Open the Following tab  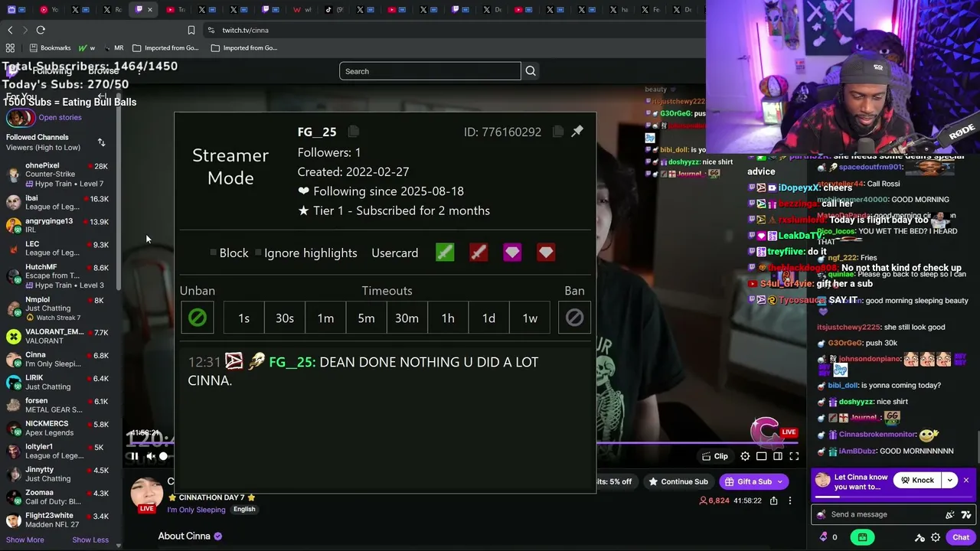[x=52, y=71]
